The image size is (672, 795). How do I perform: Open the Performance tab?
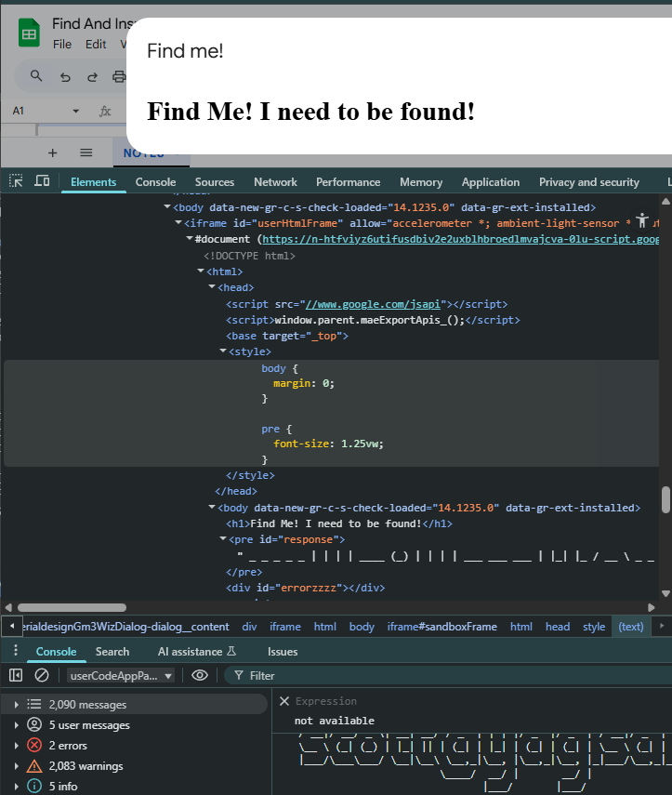click(x=349, y=182)
